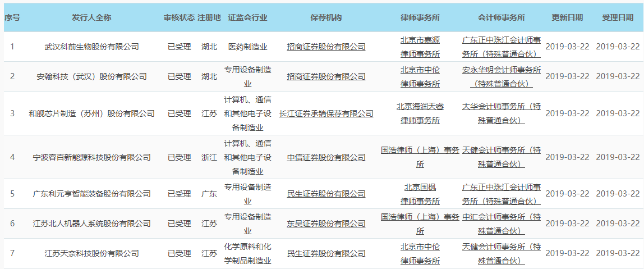This screenshot has width=644, height=269.
Task: Click 长江证券承销保荐有限公司 link
Action: click(326, 113)
